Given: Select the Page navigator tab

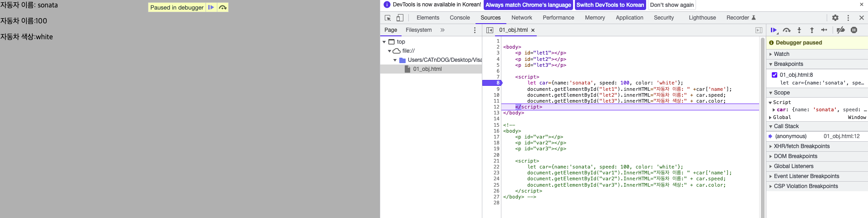Looking at the screenshot, I should (x=391, y=30).
